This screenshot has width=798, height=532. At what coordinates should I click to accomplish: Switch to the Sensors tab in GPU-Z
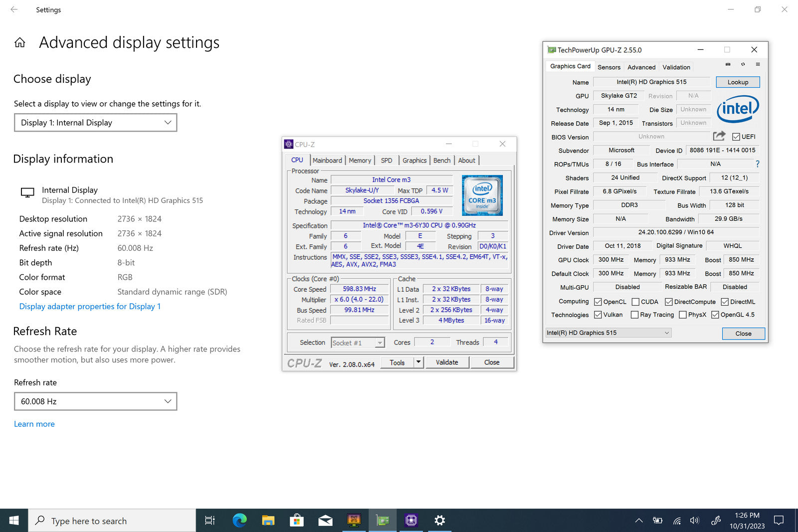click(x=609, y=67)
